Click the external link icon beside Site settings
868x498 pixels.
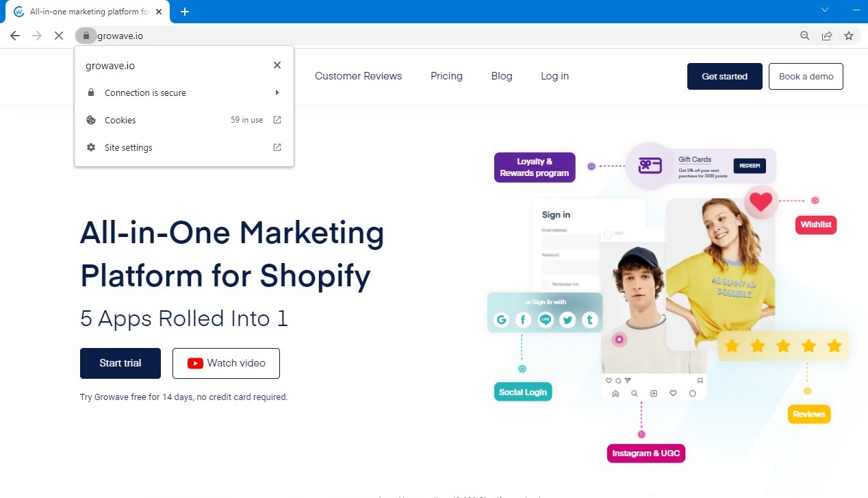click(x=277, y=147)
